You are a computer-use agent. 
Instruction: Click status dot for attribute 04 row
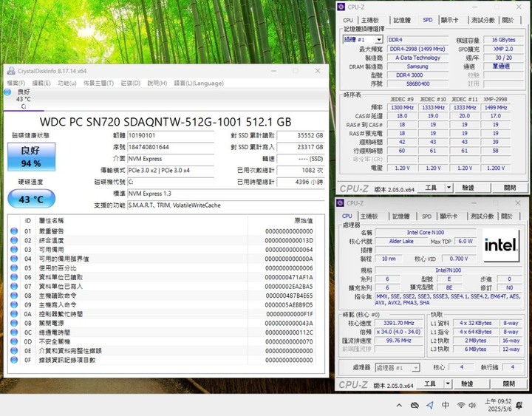(x=14, y=259)
